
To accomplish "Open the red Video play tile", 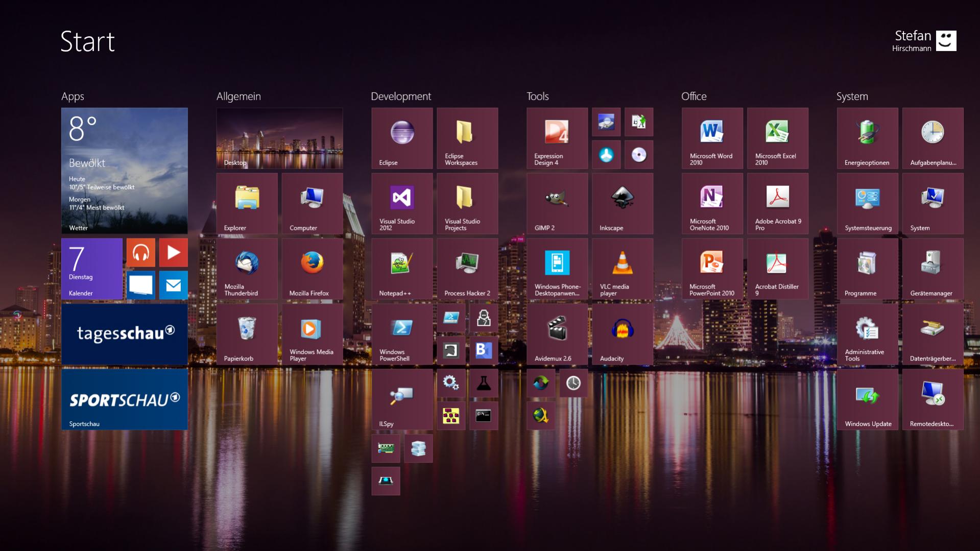I will (x=173, y=252).
